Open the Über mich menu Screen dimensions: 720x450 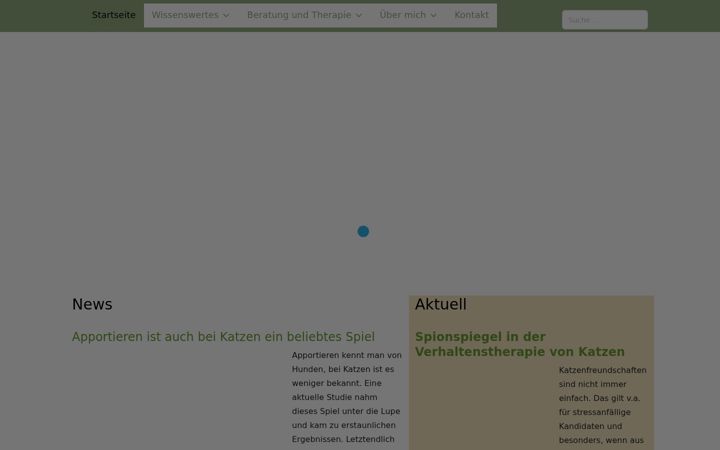(402, 15)
